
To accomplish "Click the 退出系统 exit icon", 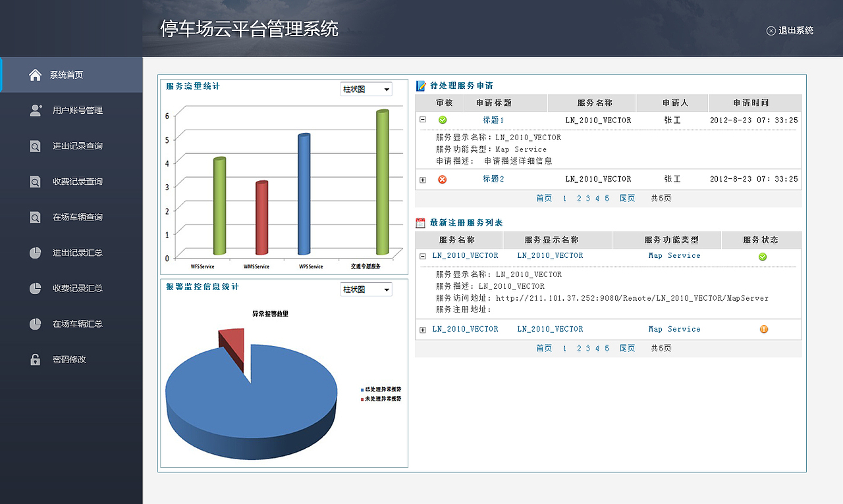I will click(x=771, y=30).
